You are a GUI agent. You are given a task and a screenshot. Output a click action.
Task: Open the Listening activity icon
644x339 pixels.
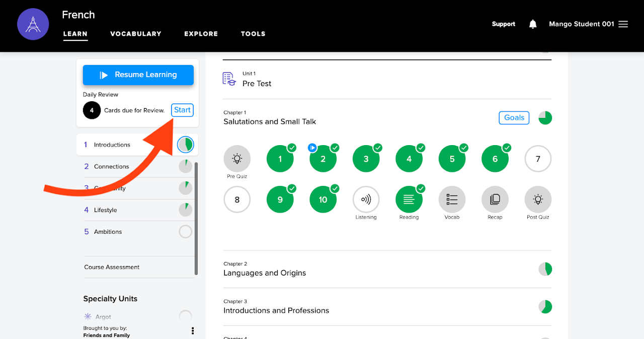click(x=366, y=199)
